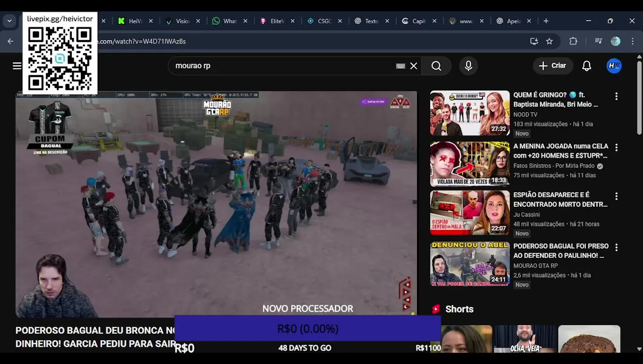Close the Capit tab
This screenshot has width=643, height=364.
(x=434, y=21)
